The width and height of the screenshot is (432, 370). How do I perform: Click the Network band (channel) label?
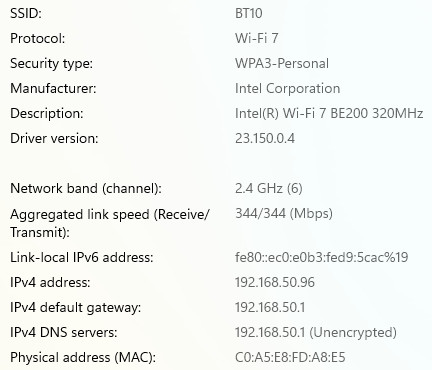[x=86, y=188]
